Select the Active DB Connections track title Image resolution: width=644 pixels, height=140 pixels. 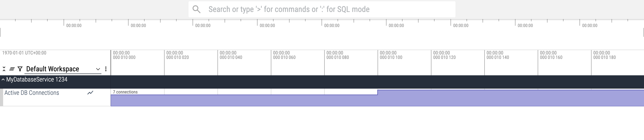(32, 93)
